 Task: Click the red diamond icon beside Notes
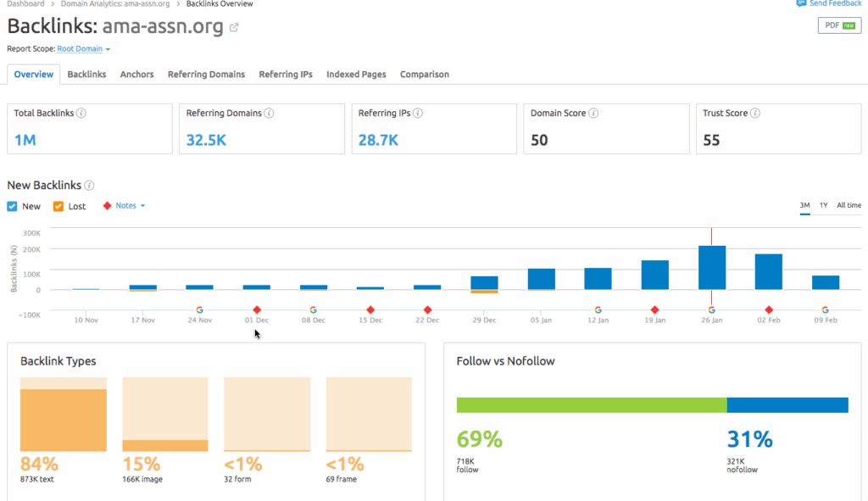click(x=108, y=206)
